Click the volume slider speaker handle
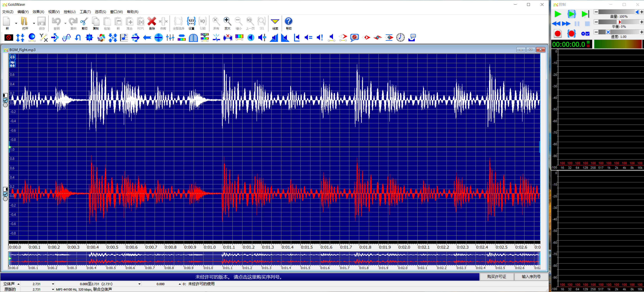644x292 pixels. (637, 12)
